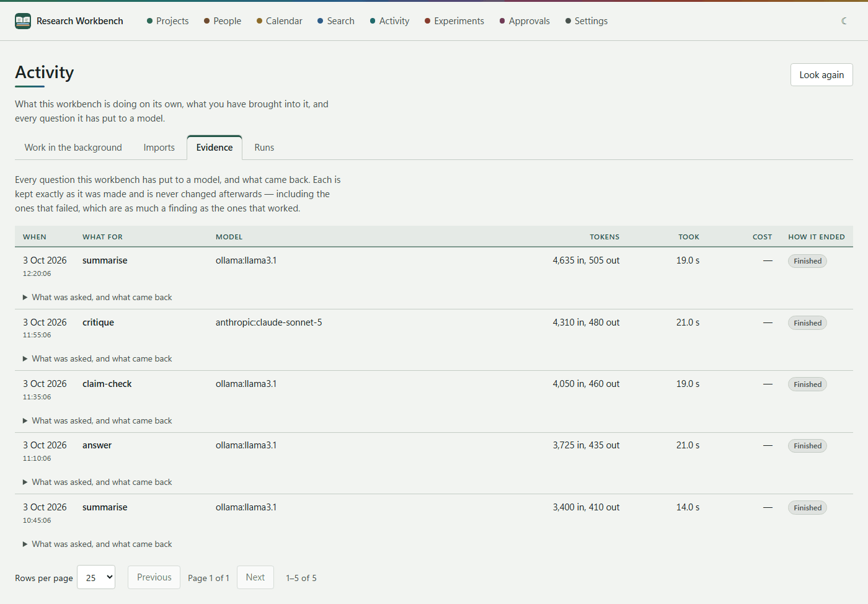Open Calendar in the top navigation
This screenshot has height=604, width=868.
coord(279,21)
